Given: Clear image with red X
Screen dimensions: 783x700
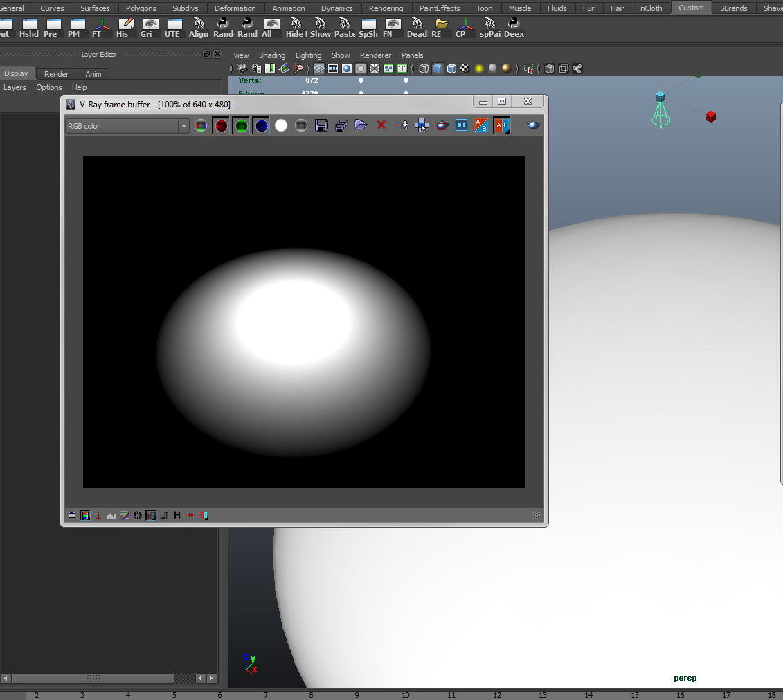Looking at the screenshot, I should click(381, 125).
